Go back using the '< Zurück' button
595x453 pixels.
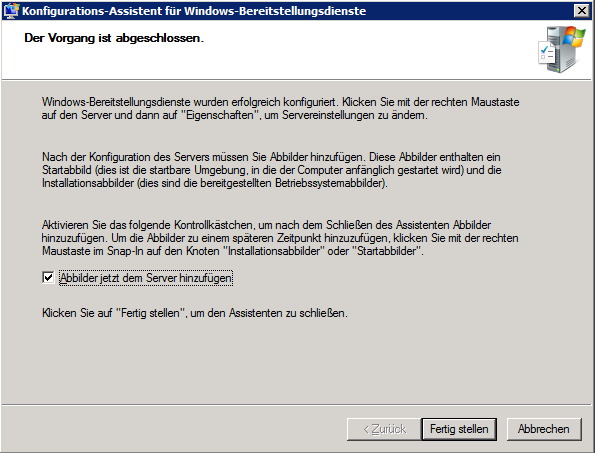(x=384, y=429)
